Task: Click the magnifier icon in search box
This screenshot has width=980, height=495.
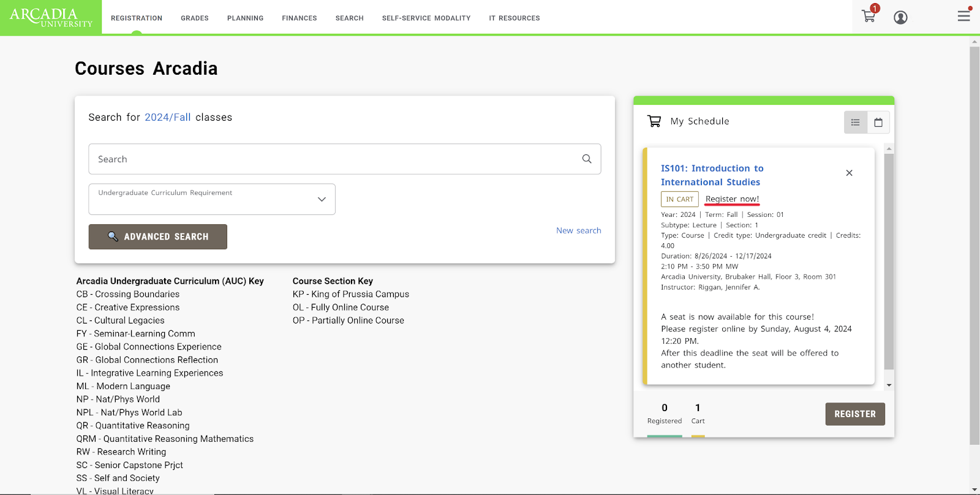Action: (587, 159)
